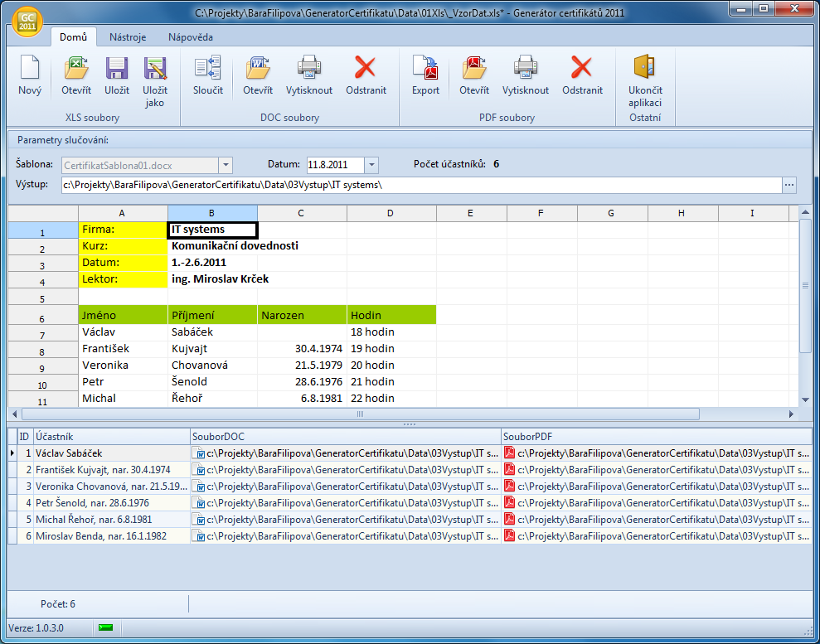Expand the Šablona template dropdown

click(x=226, y=165)
